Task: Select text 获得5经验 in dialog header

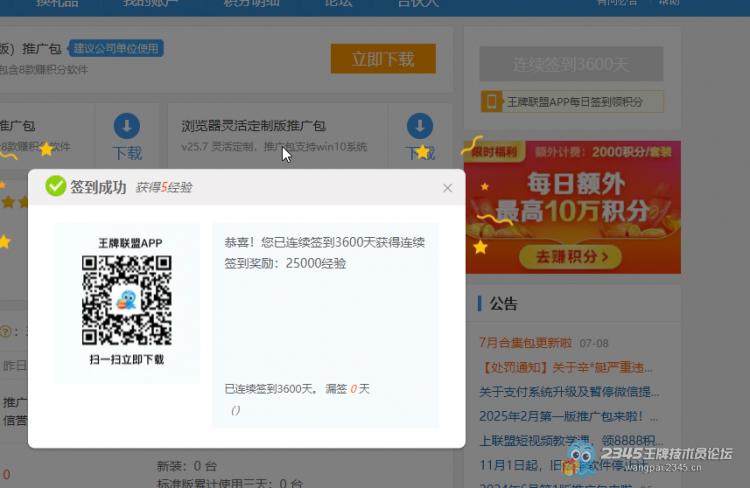Action: 164,187
